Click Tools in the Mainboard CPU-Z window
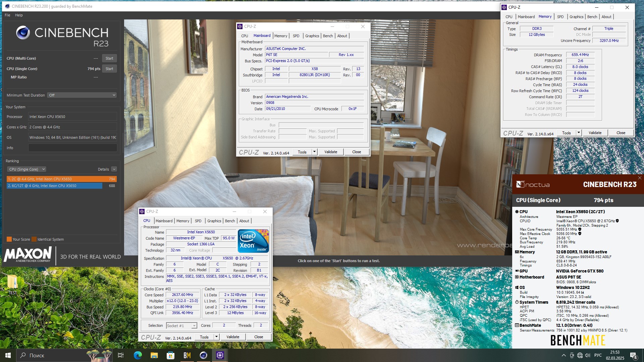 coord(302,152)
